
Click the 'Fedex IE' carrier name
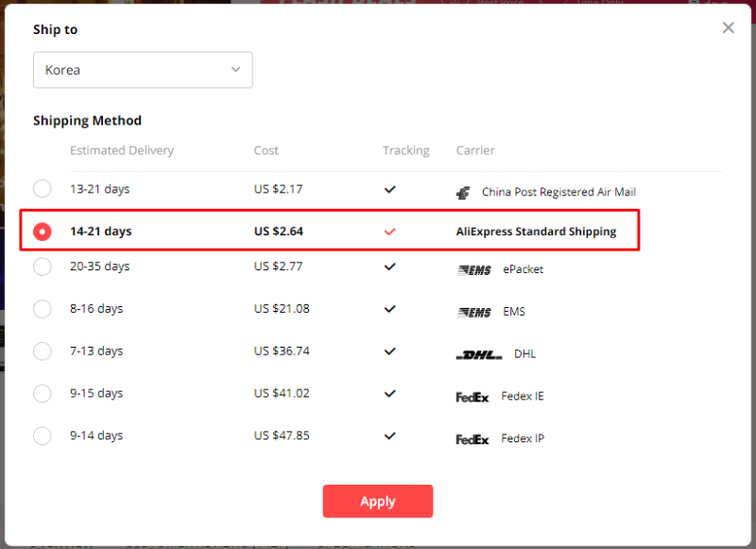[x=523, y=396]
